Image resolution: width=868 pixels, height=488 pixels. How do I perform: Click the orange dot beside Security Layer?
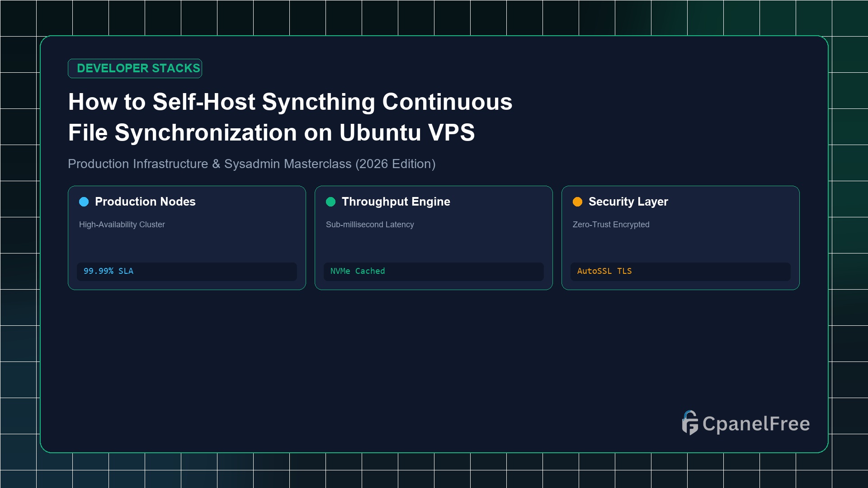click(578, 202)
